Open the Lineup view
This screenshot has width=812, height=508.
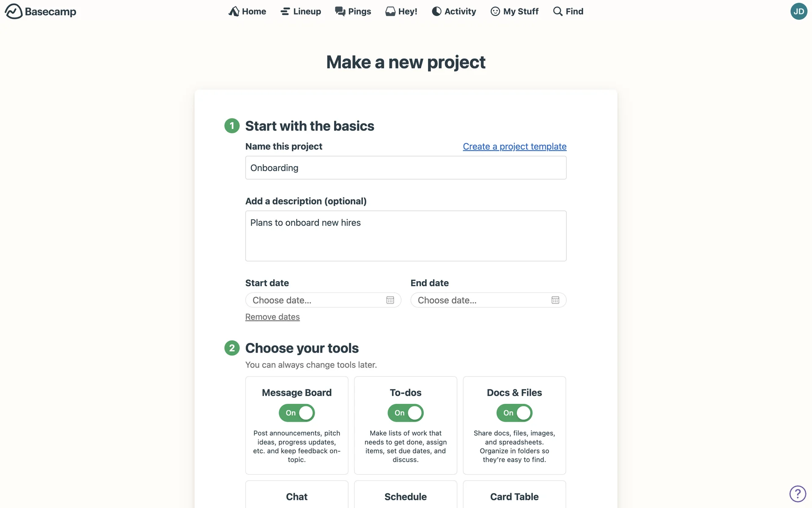click(301, 11)
